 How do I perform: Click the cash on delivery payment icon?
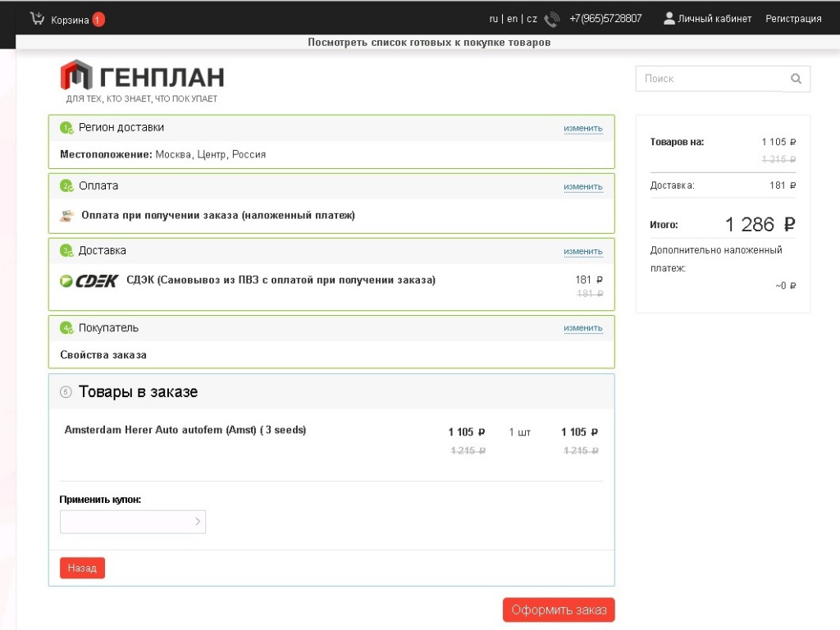[x=67, y=216]
